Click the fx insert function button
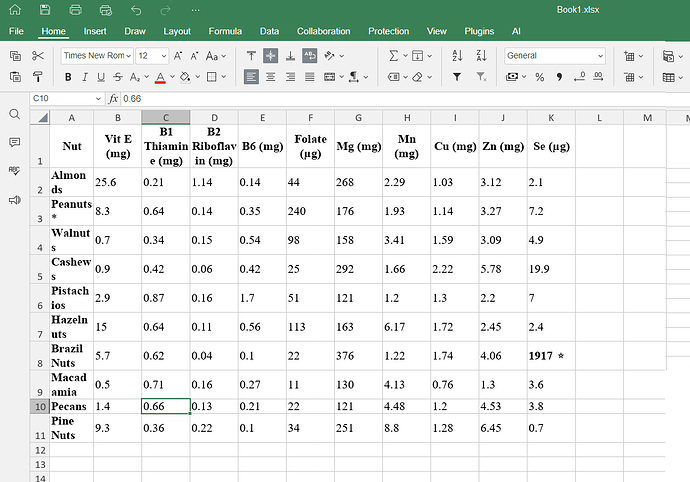Viewport: 690px width, 482px height. [113, 99]
